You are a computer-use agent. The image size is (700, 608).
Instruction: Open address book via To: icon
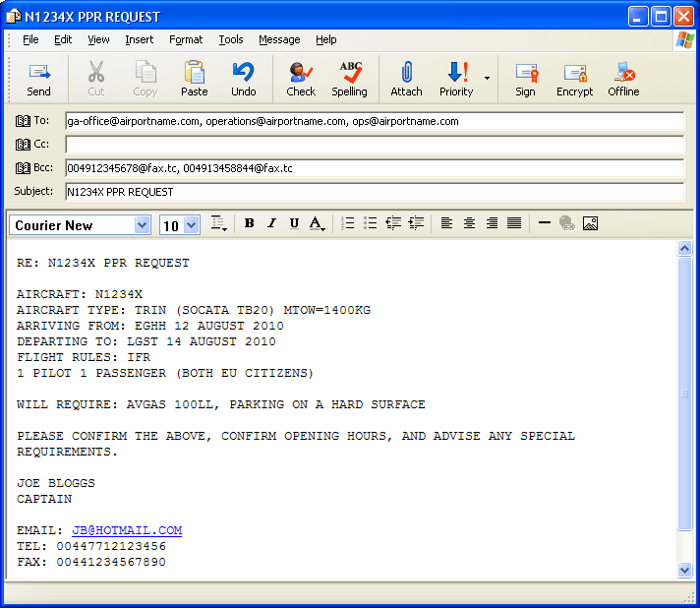tap(24, 121)
